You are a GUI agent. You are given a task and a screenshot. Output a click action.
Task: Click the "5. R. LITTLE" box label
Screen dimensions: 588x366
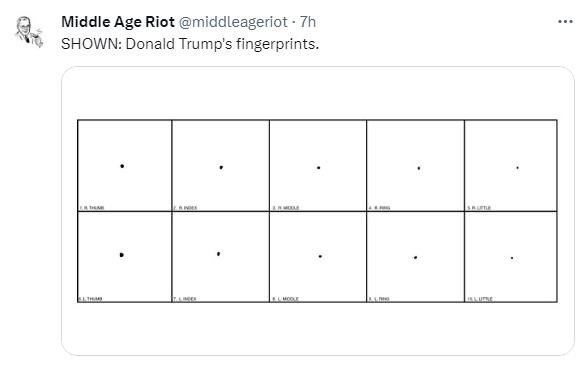[479, 208]
